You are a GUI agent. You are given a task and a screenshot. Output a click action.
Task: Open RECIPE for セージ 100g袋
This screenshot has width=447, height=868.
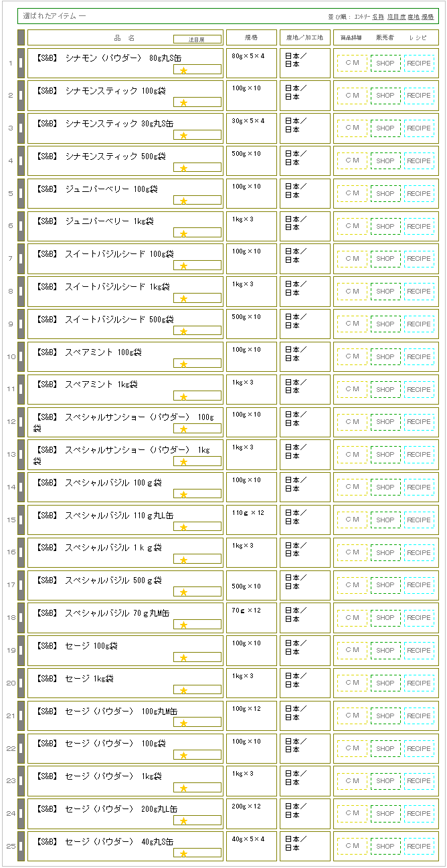[419, 651]
